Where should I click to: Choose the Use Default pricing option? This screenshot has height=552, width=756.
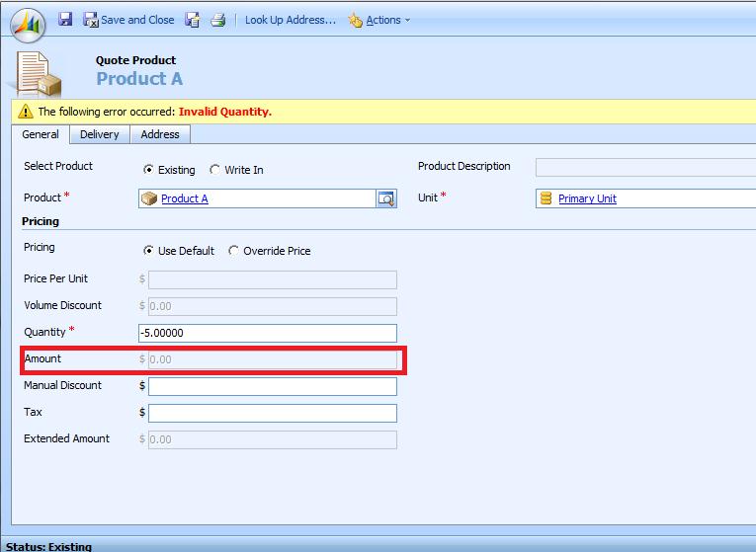click(x=149, y=251)
